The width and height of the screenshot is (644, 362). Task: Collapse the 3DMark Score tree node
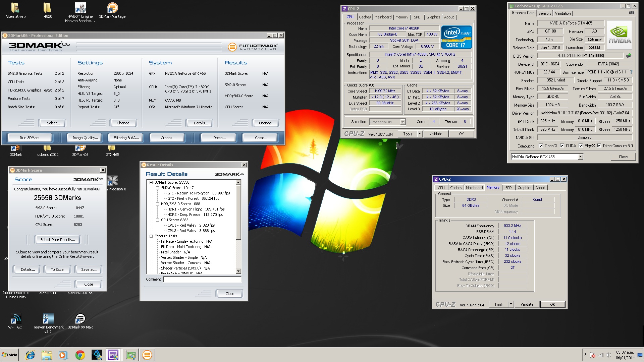(x=151, y=182)
